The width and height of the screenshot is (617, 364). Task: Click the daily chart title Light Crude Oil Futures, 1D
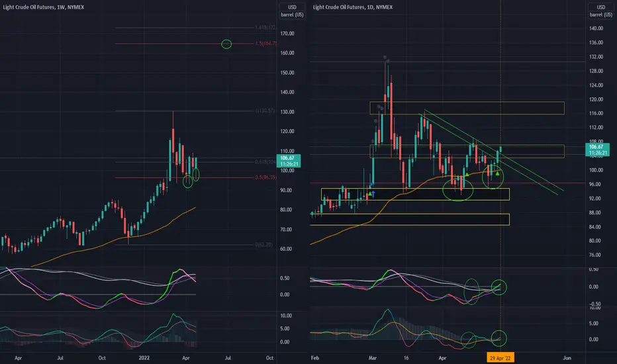[x=353, y=7]
